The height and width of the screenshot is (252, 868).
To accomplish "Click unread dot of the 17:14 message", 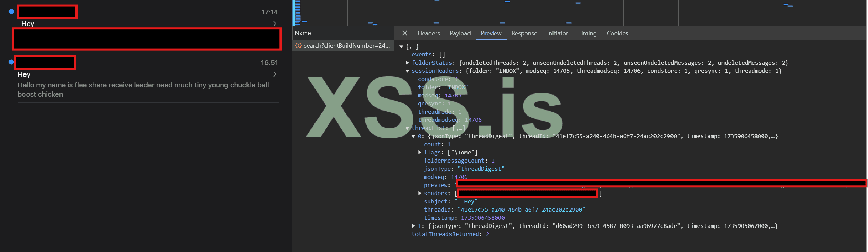I will click(x=11, y=12).
